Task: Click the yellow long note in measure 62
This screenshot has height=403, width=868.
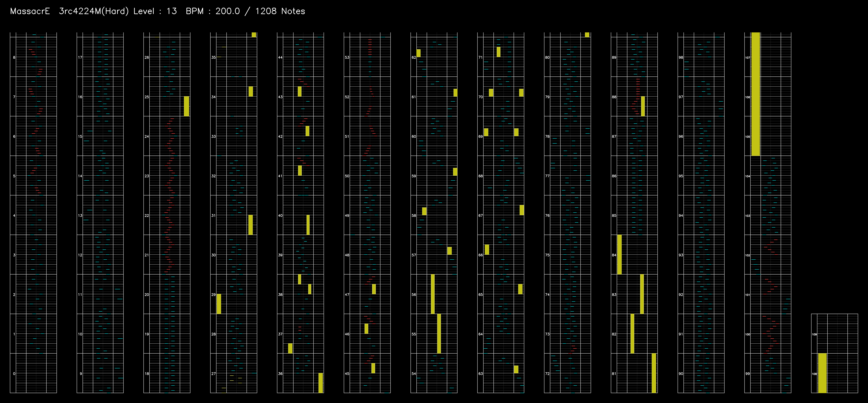Action: coord(418,53)
